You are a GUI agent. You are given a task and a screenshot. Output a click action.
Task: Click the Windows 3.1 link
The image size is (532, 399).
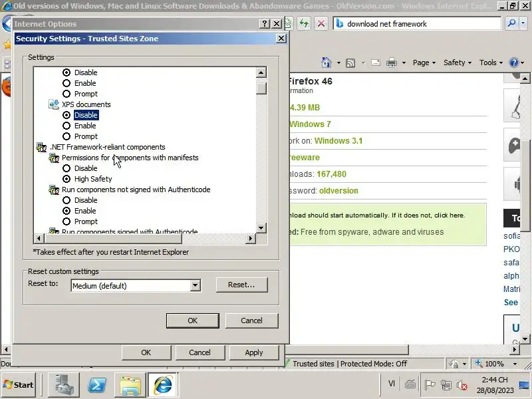(x=338, y=141)
